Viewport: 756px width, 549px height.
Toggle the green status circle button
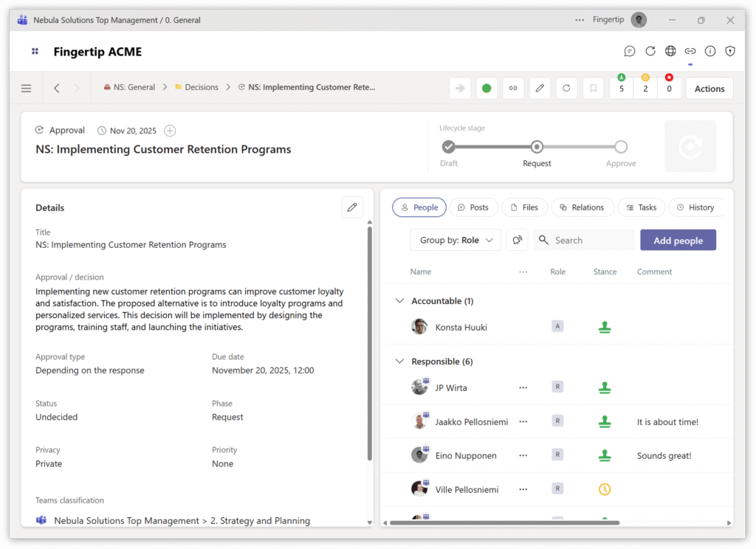pyautogui.click(x=487, y=89)
